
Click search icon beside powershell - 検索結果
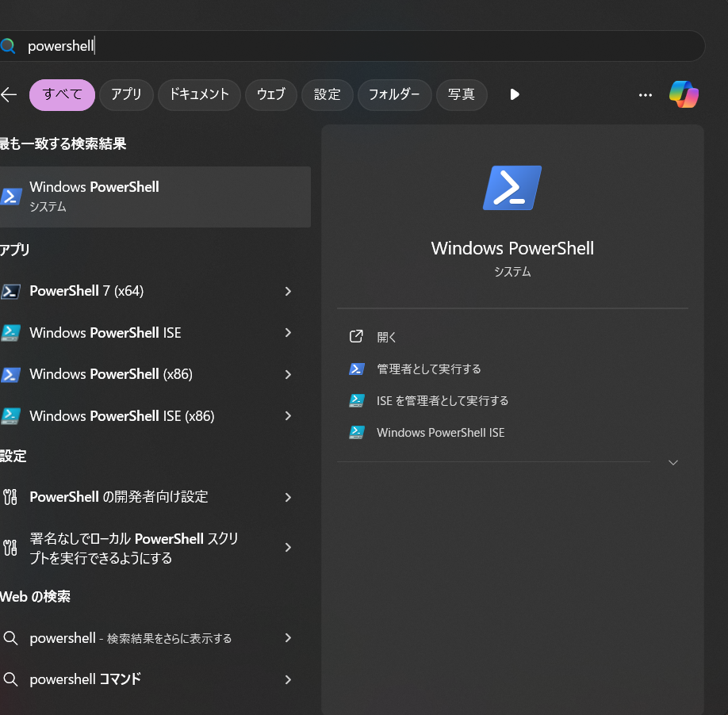point(10,638)
